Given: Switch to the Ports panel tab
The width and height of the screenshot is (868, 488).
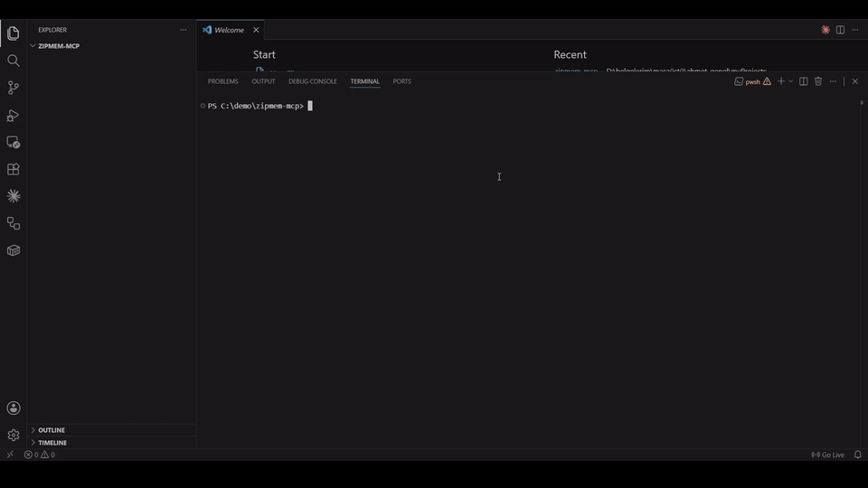Looking at the screenshot, I should [401, 81].
